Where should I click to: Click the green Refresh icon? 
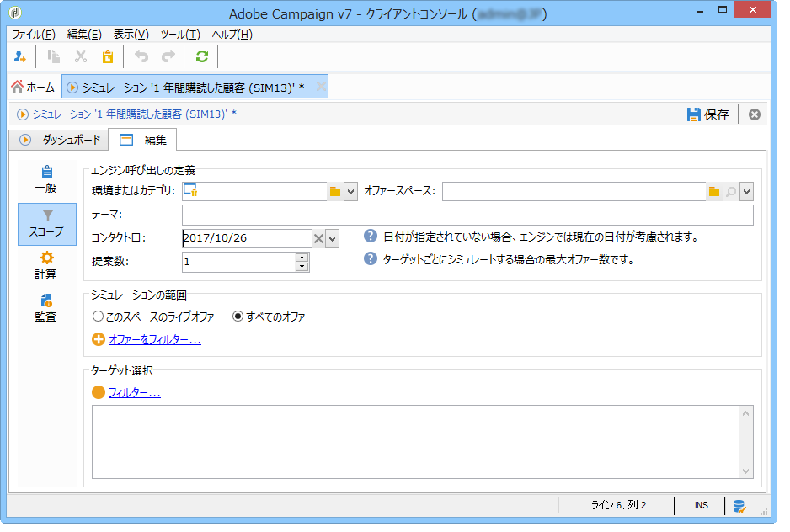coord(202,56)
